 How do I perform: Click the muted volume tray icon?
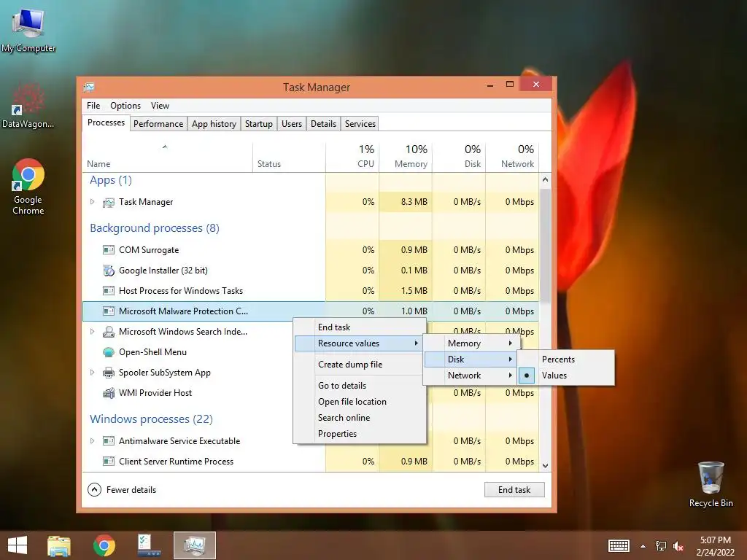(x=678, y=546)
